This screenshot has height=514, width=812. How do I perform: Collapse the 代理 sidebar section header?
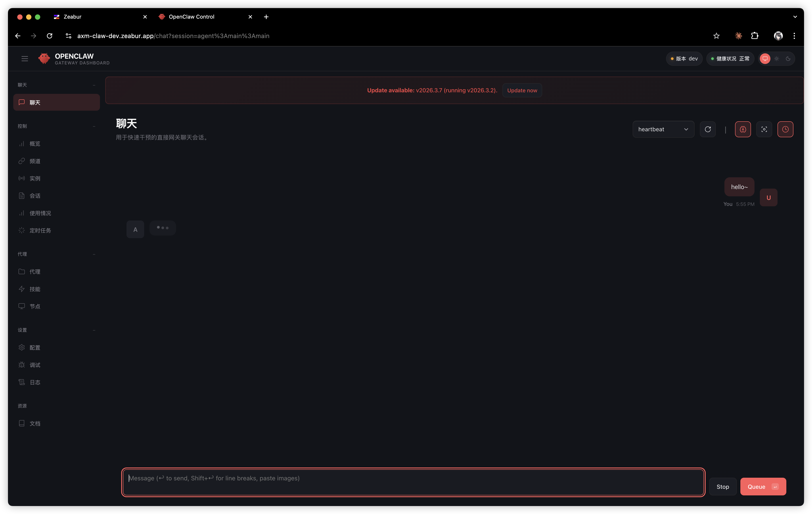[x=94, y=254]
